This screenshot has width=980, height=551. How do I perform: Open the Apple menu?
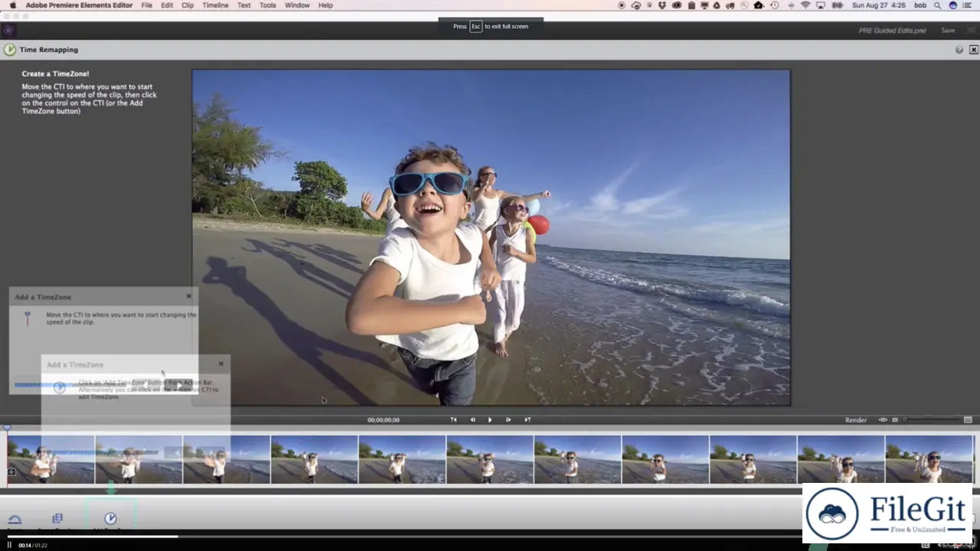click(x=12, y=5)
